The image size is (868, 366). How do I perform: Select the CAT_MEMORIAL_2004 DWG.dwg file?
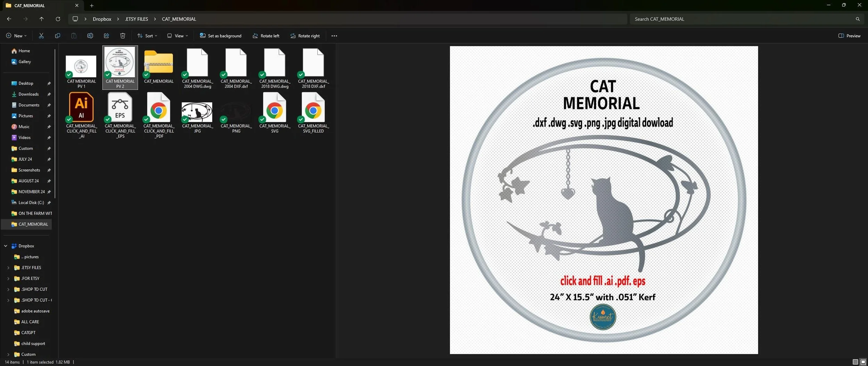(198, 68)
